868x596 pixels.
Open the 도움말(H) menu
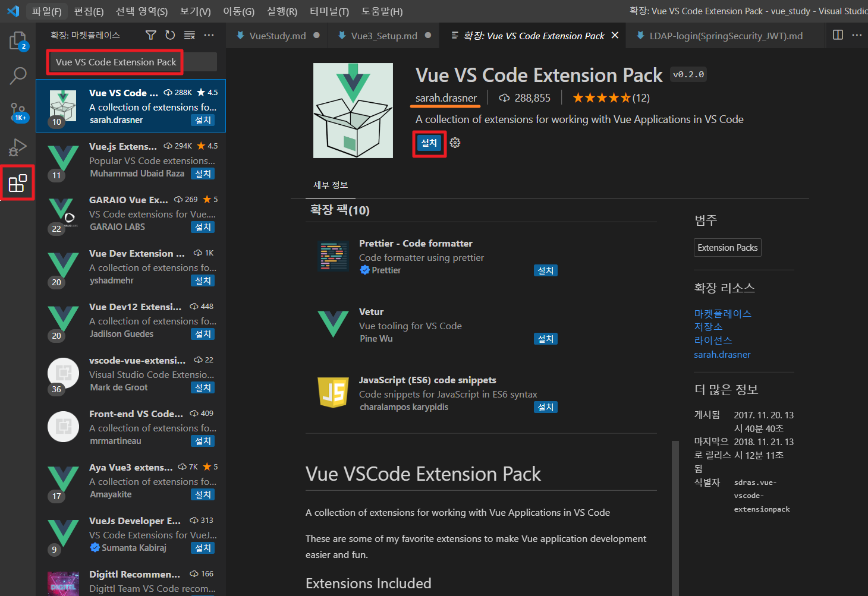point(382,11)
